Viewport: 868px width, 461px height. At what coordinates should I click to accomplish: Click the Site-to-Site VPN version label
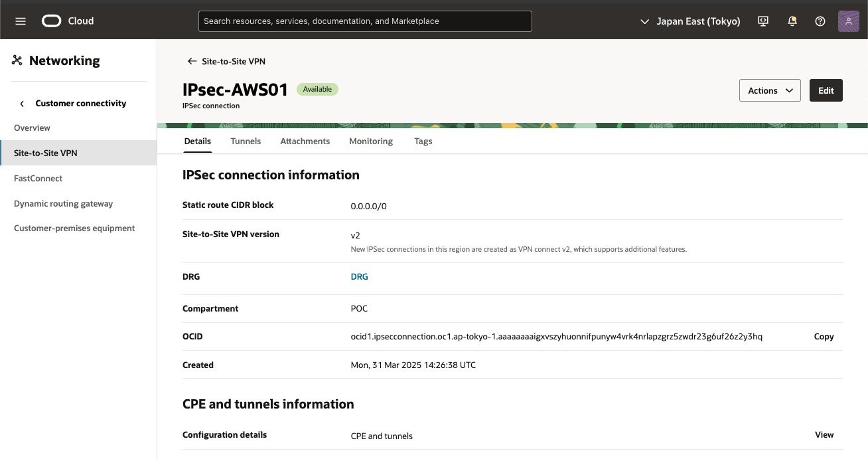pos(231,234)
